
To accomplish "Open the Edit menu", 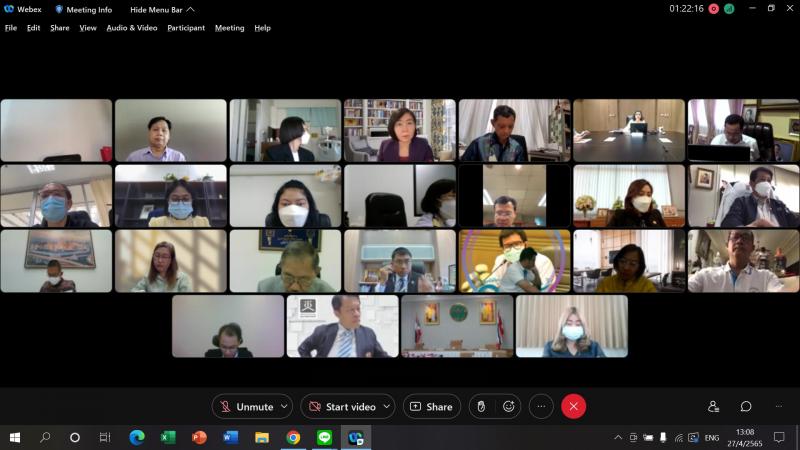I will click(33, 28).
